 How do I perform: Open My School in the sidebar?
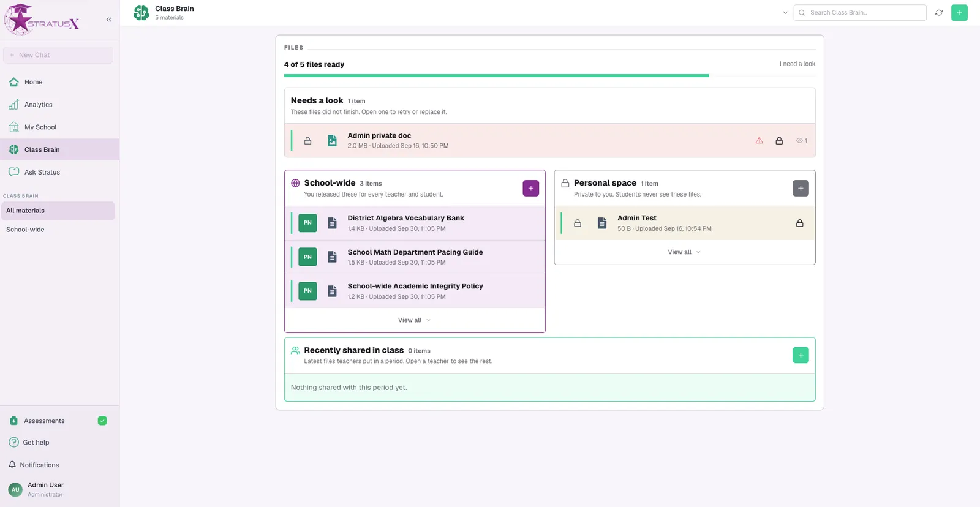(x=59, y=127)
